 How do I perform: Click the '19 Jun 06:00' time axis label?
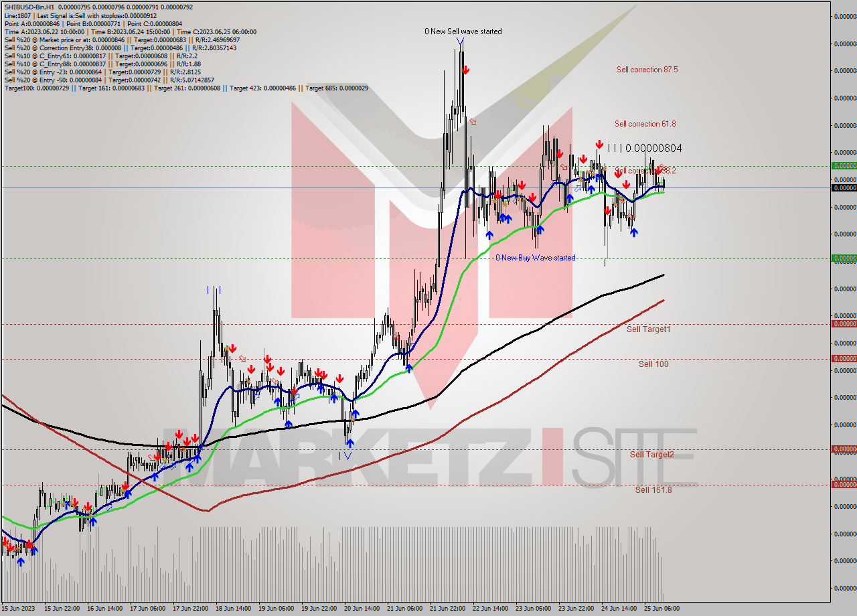click(x=276, y=609)
